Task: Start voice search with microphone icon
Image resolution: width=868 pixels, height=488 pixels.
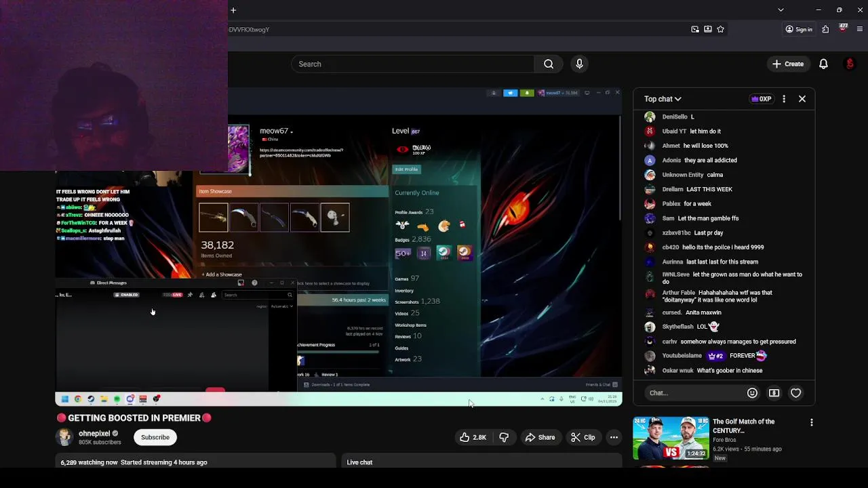Action: (579, 64)
